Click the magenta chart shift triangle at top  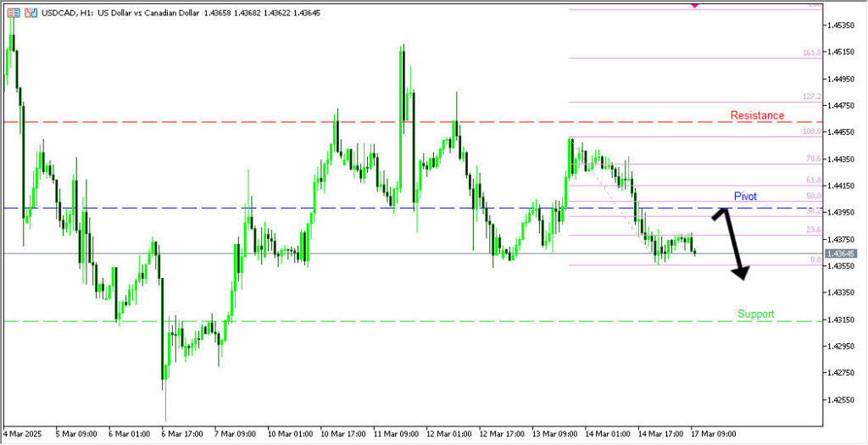(x=695, y=5)
